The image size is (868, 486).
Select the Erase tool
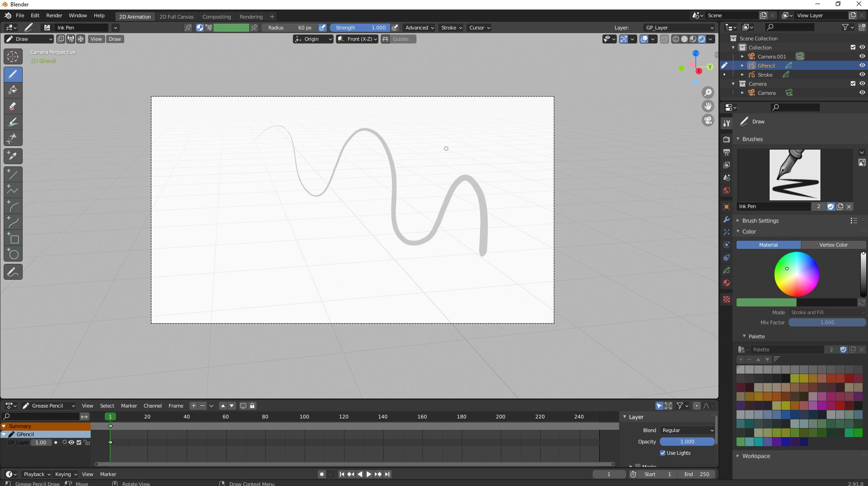tap(13, 106)
